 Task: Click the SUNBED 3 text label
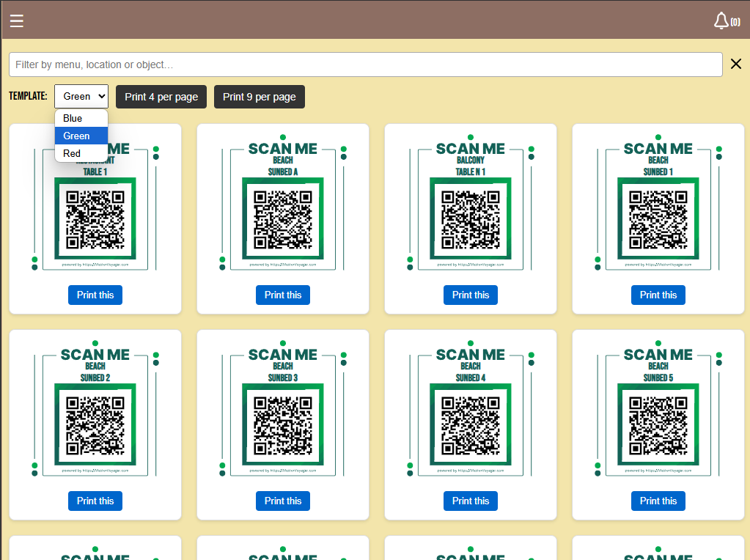(283, 377)
